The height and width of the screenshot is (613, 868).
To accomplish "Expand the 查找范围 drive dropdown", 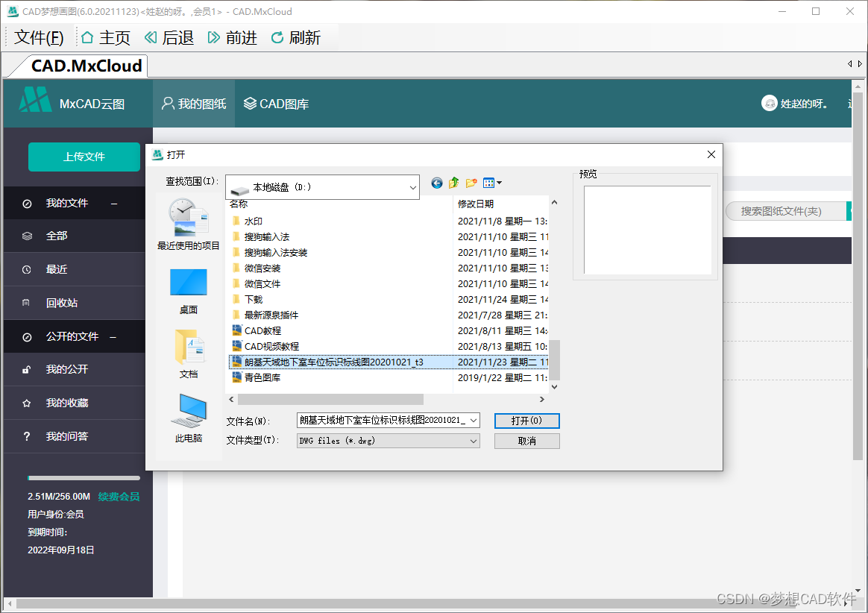I will tap(412, 188).
